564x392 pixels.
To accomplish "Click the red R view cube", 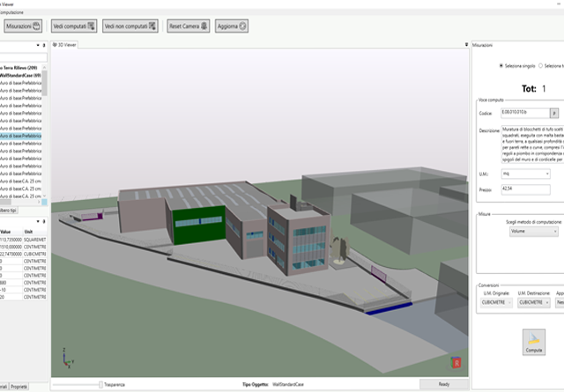I will coord(456,363).
